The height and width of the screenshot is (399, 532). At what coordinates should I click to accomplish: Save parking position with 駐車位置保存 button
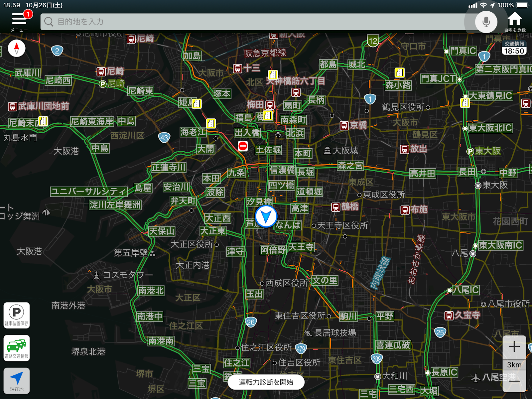(x=17, y=315)
